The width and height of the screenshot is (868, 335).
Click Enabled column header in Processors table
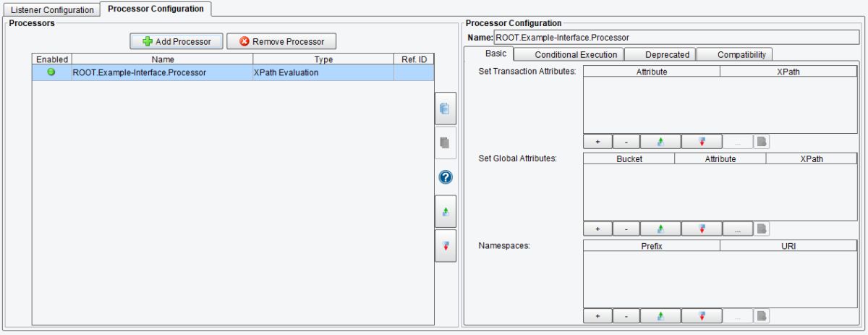pos(51,60)
